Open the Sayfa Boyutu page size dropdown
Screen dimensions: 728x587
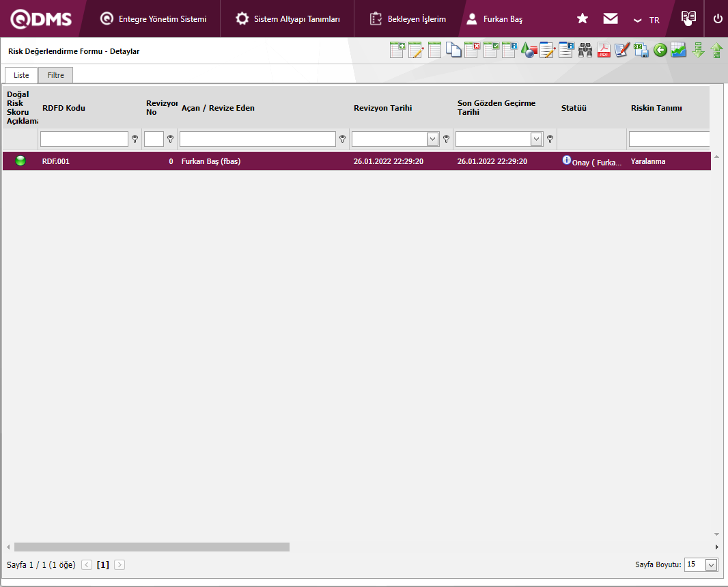(711, 564)
